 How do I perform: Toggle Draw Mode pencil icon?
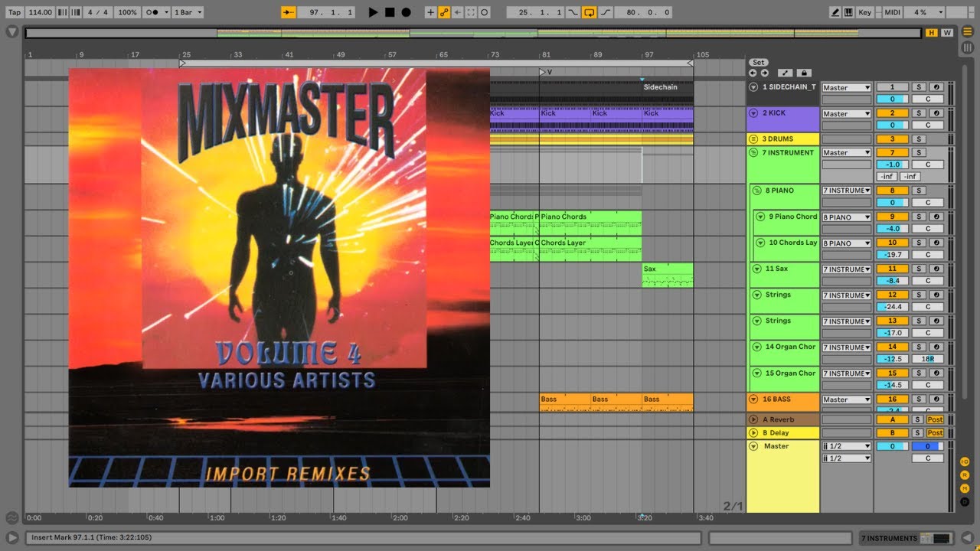click(x=835, y=12)
